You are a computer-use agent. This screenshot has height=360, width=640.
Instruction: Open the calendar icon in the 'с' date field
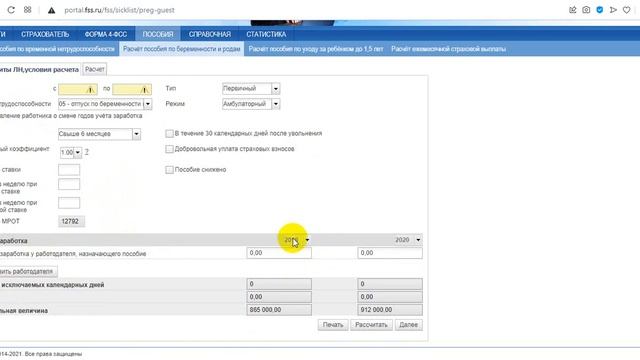coord(91,89)
